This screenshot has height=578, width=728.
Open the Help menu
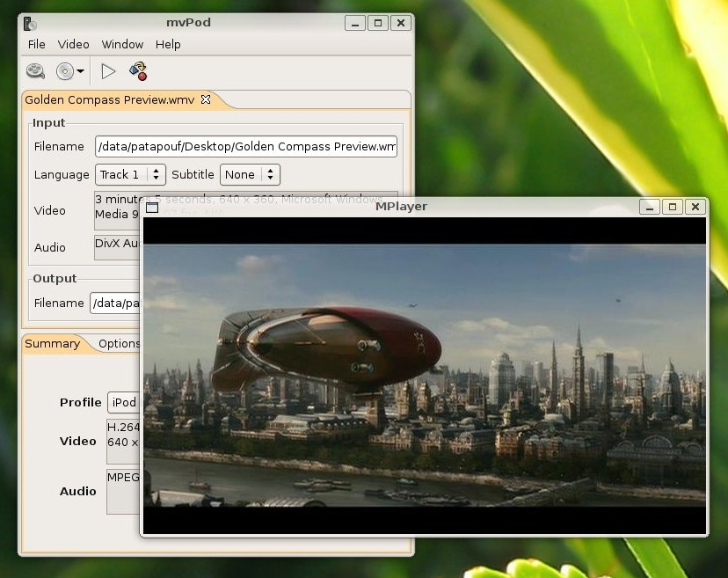[x=168, y=45]
